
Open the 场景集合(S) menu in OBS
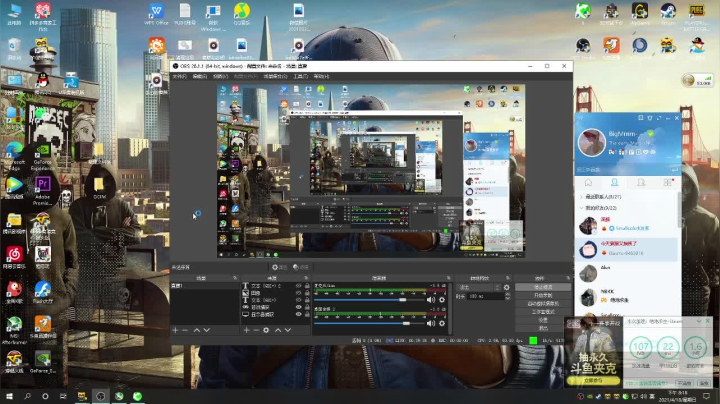tap(275, 76)
